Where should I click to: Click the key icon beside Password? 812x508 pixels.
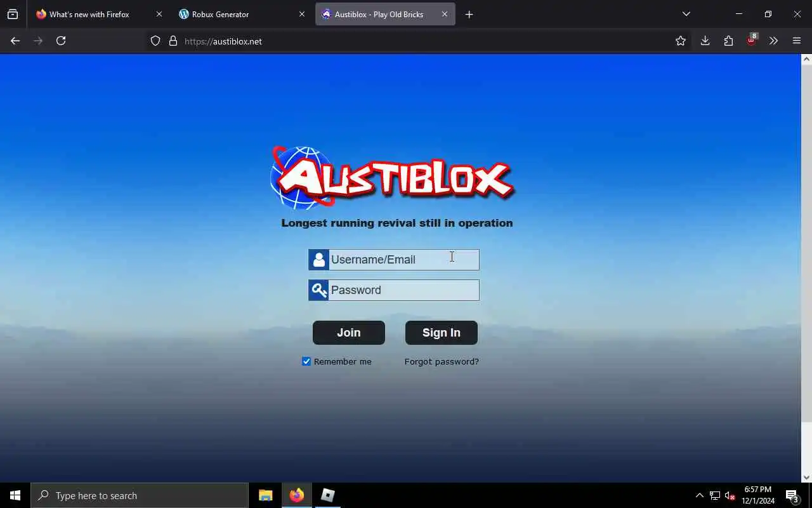coord(318,290)
